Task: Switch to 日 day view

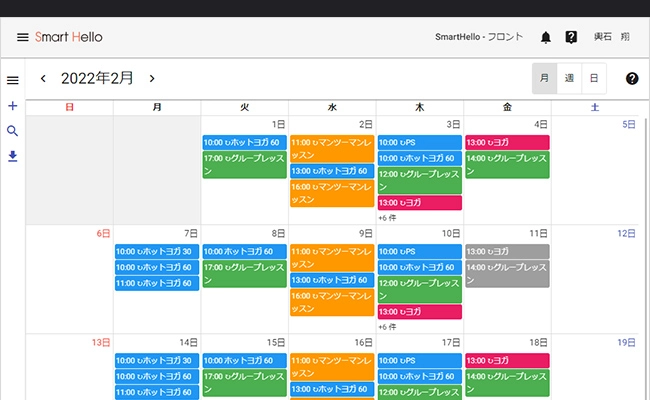Action: [594, 78]
